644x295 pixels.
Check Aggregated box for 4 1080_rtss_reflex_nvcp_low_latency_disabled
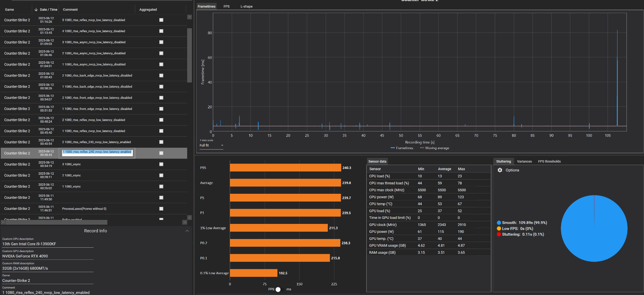click(161, 31)
